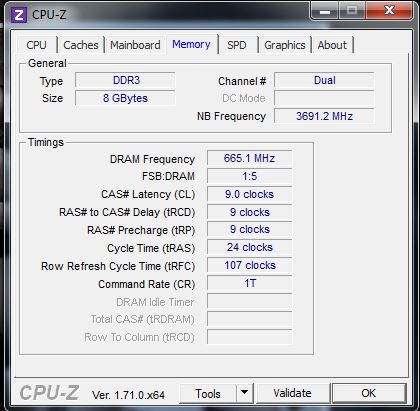Click the tRAS 24 clocks value
This screenshot has height=411, width=420.
(249, 247)
